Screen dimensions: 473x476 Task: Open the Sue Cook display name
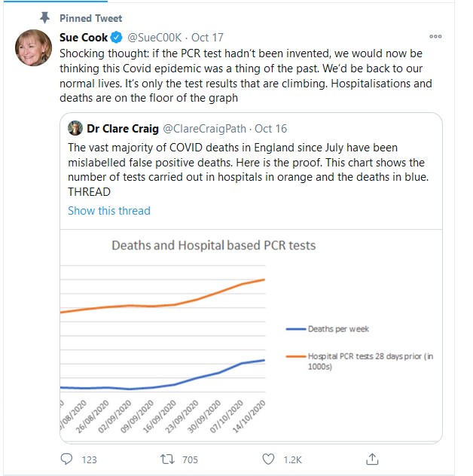click(84, 38)
